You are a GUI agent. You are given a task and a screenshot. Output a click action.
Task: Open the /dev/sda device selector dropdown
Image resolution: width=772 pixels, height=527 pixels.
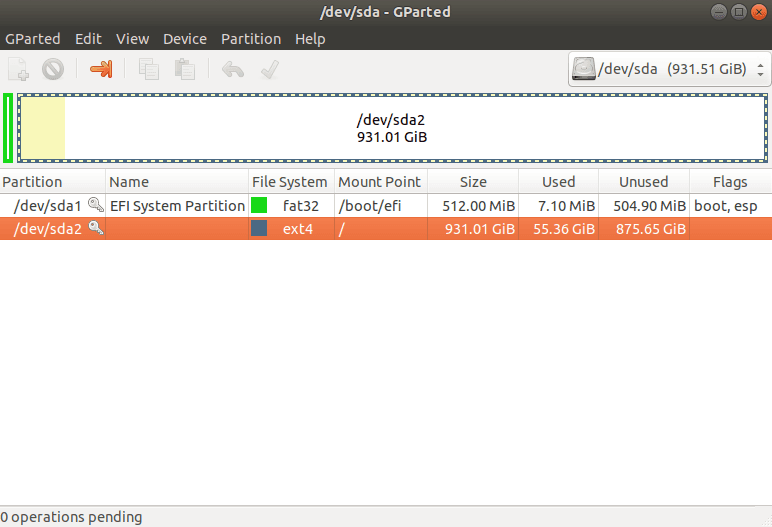(x=669, y=69)
